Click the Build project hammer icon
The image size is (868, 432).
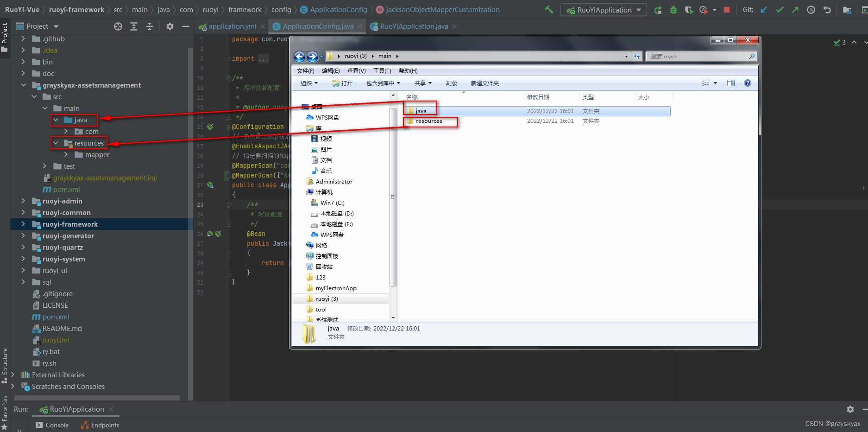(x=549, y=9)
